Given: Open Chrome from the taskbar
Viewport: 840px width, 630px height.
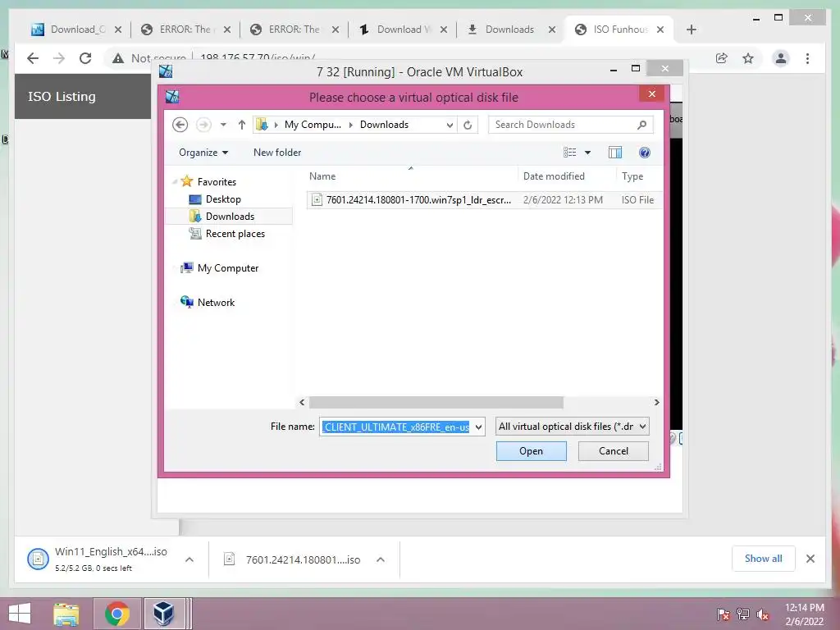Looking at the screenshot, I should pos(116,614).
